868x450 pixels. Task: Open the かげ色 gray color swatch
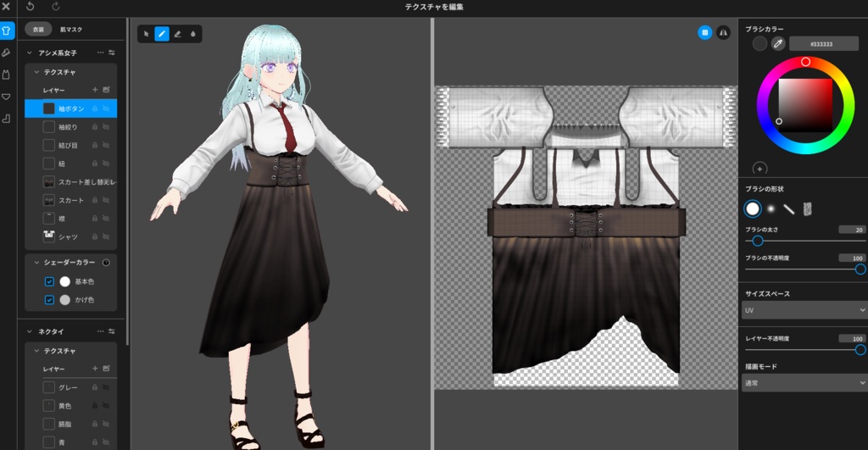[x=64, y=299]
